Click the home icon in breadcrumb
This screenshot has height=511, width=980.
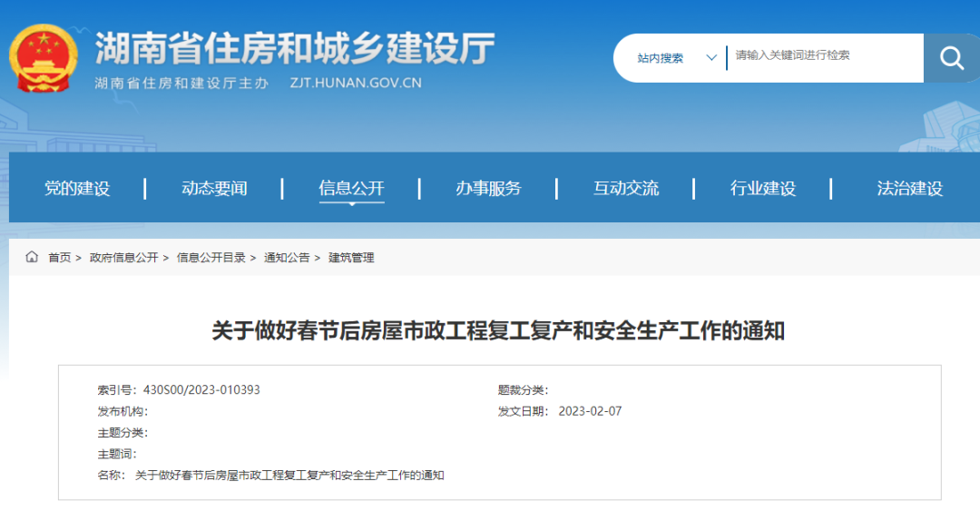(x=33, y=258)
